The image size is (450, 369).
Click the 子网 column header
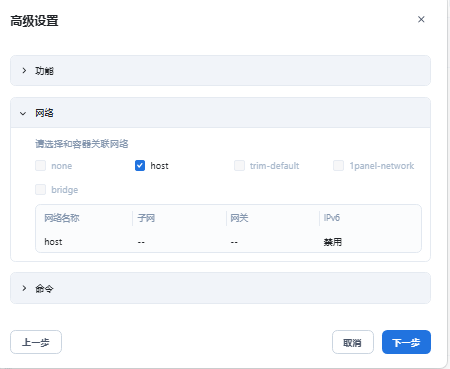click(146, 218)
